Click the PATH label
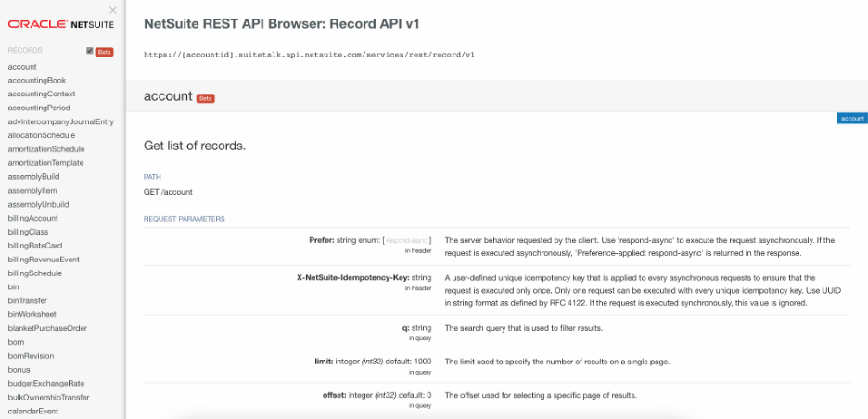Image resolution: width=868 pixels, height=419 pixels. click(x=152, y=178)
